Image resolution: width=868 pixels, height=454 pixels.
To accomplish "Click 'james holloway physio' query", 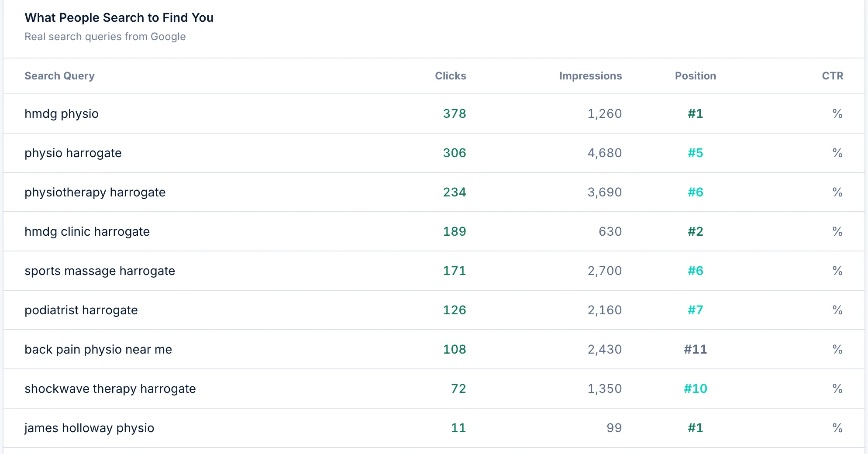I will 89,428.
